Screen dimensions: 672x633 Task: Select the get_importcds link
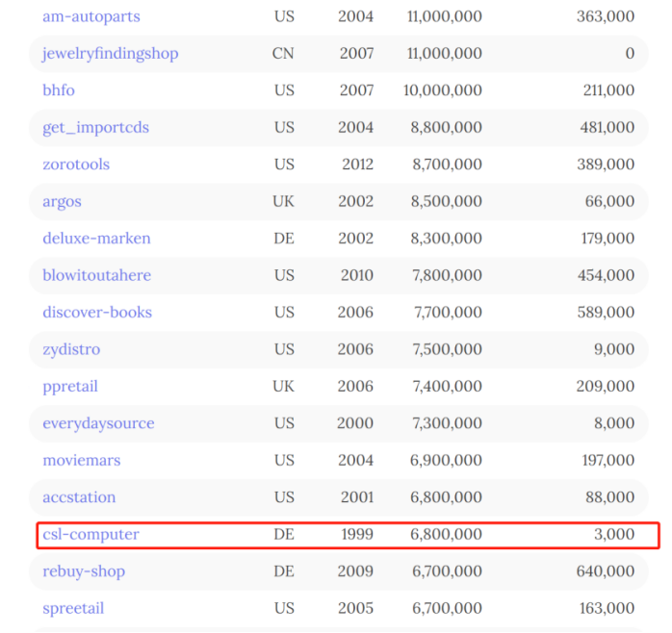tap(95, 127)
